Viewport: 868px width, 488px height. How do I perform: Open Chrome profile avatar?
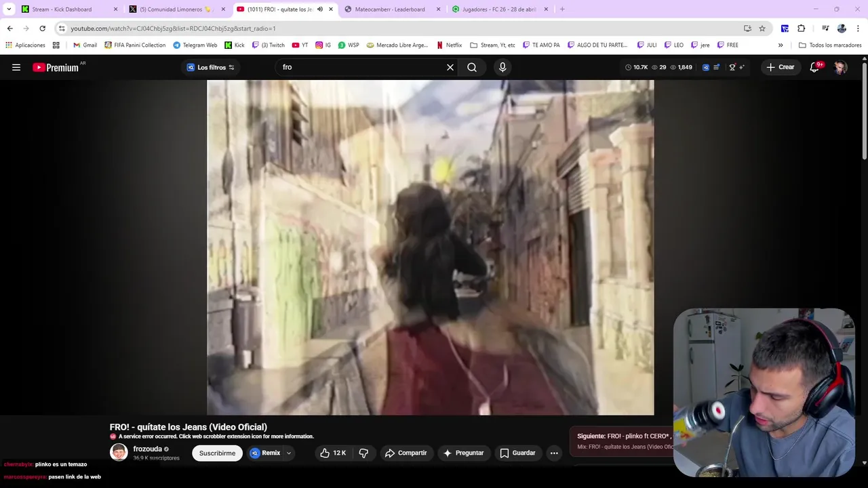pyautogui.click(x=842, y=28)
